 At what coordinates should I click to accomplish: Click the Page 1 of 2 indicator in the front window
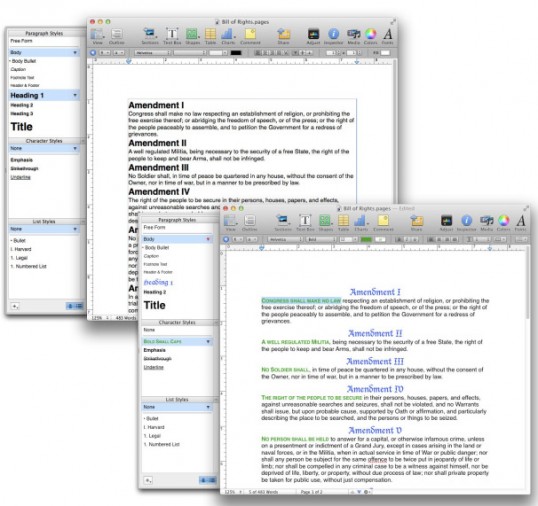point(311,492)
